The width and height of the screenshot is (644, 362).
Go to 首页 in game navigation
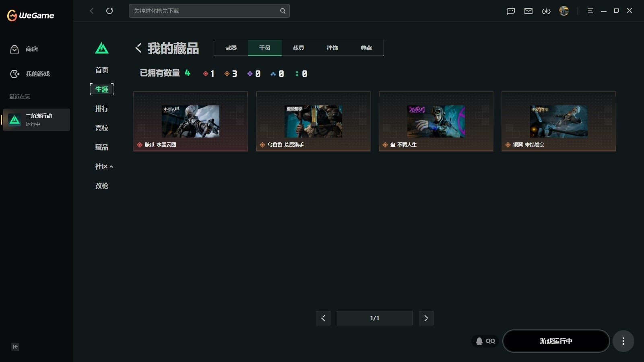tap(102, 70)
